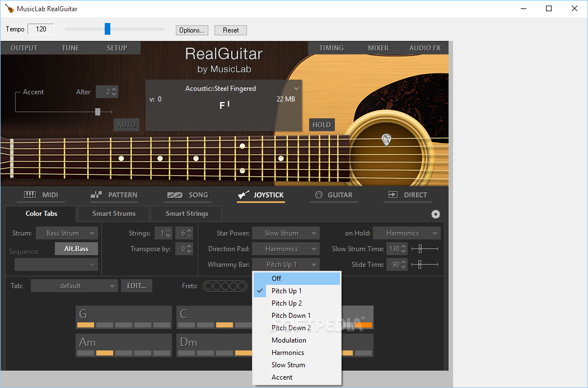Click the MusicLab RealGuitar title bar icon
This screenshot has width=588, height=388.
point(10,8)
